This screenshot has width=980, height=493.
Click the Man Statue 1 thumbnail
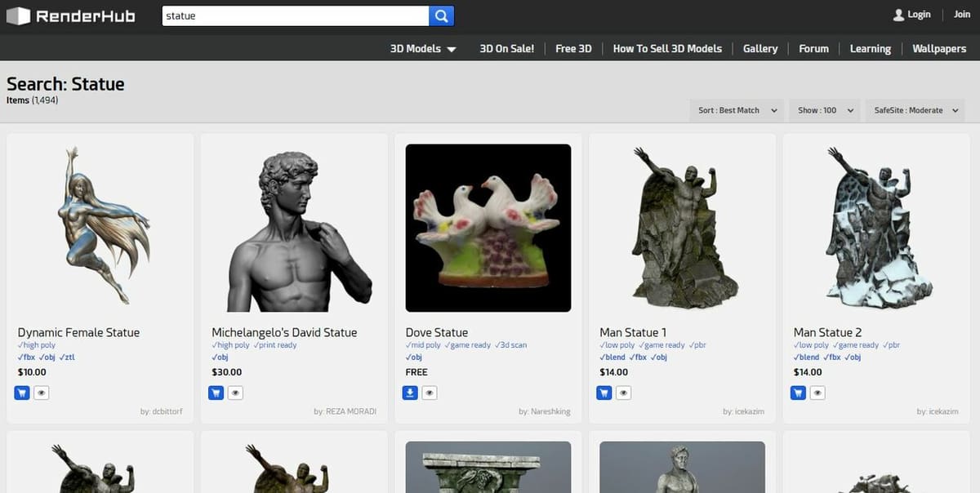click(683, 228)
